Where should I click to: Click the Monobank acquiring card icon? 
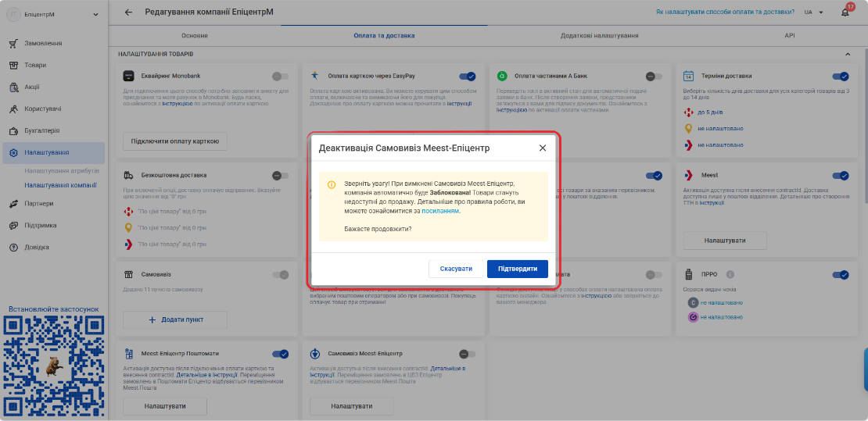click(x=128, y=76)
